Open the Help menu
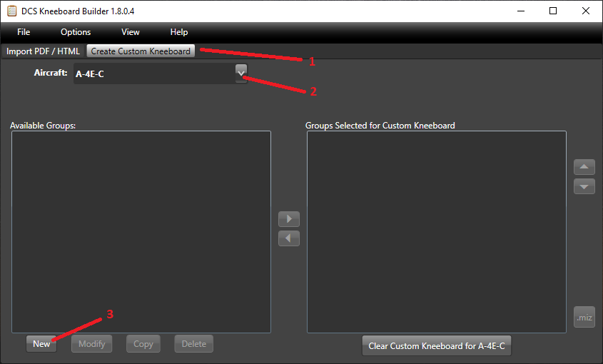603x364 pixels. tap(179, 32)
